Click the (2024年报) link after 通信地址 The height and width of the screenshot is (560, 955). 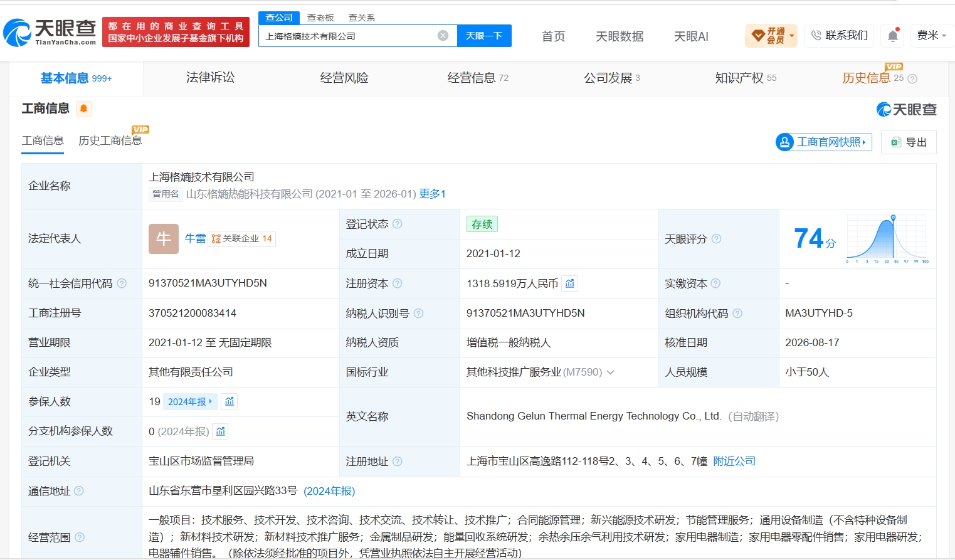[329, 491]
